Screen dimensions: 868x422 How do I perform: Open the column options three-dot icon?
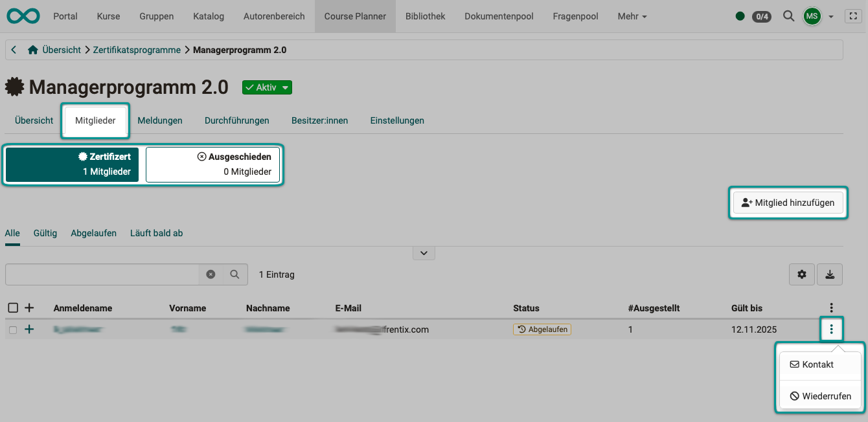831,308
